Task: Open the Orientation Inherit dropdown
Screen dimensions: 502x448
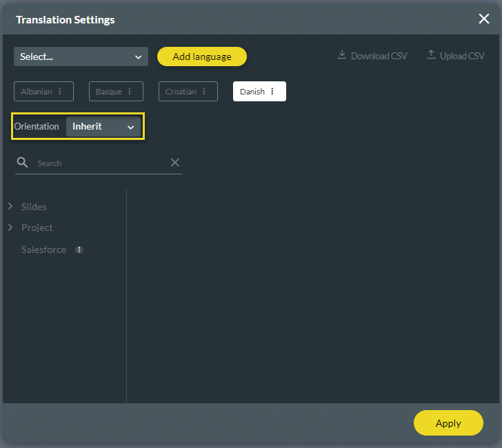Action: tap(103, 127)
